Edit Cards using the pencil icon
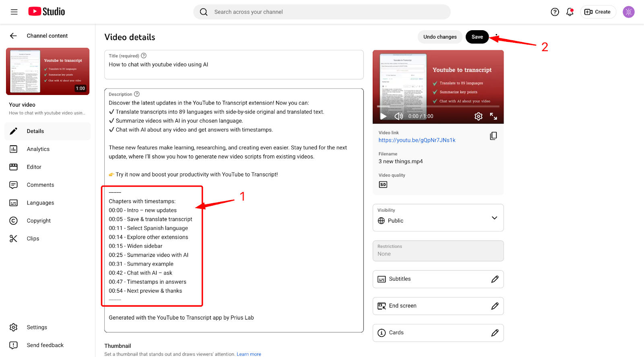Image resolution: width=644 pixels, height=357 pixels. coord(495,333)
